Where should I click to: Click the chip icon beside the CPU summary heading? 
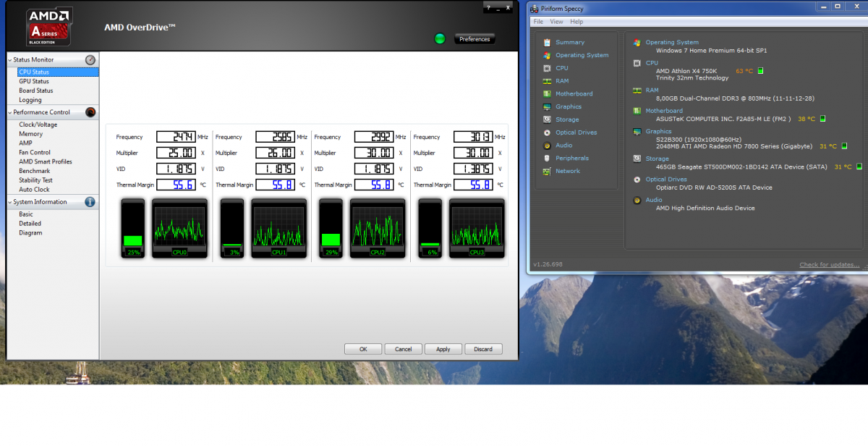(x=637, y=63)
